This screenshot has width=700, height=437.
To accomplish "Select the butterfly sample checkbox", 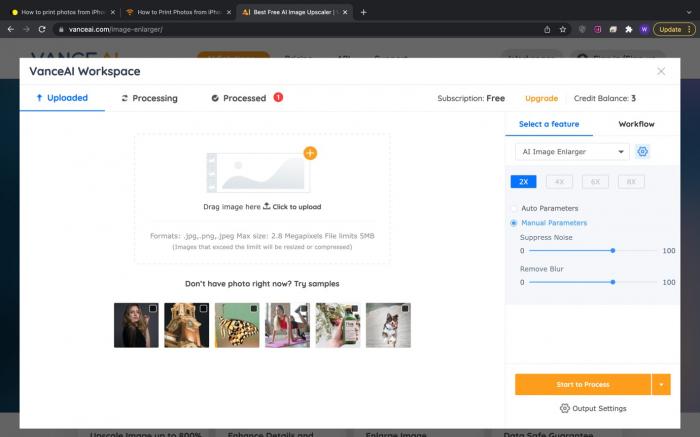I will 254,308.
